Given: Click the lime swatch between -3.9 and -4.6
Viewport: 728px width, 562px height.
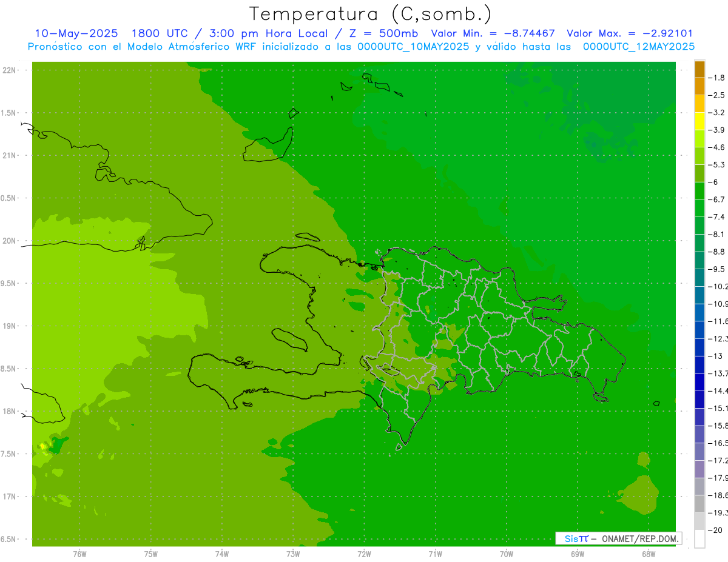Looking at the screenshot, I should 699,139.
